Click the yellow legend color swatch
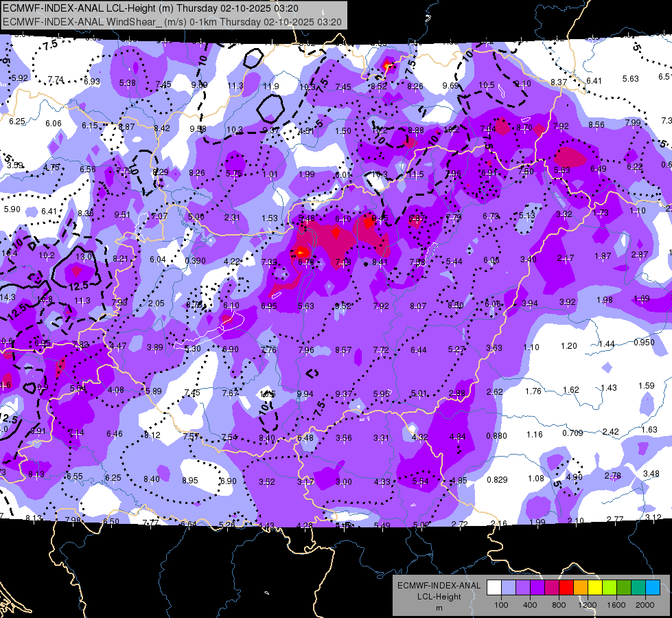 pos(595,588)
